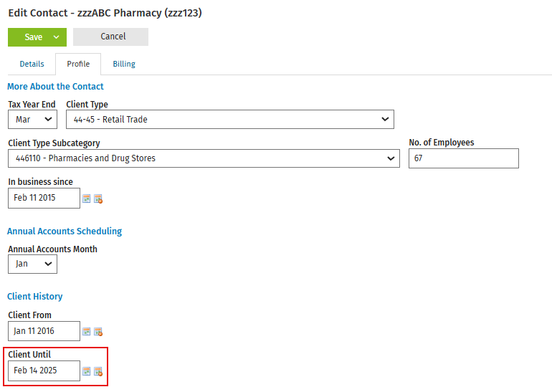Switch to the Details tab
This screenshot has height=392, width=552.
coord(32,64)
